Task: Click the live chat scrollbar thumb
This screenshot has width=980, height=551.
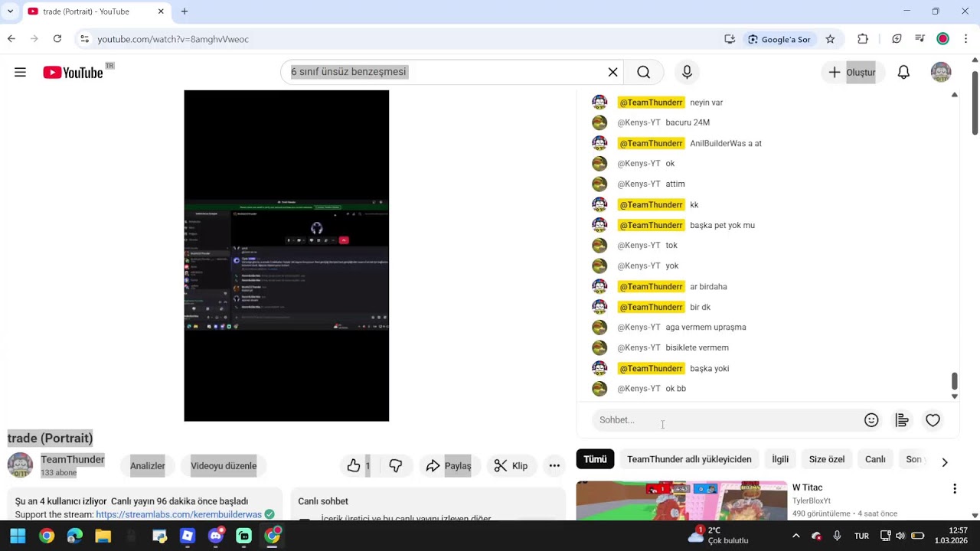Action: click(954, 380)
